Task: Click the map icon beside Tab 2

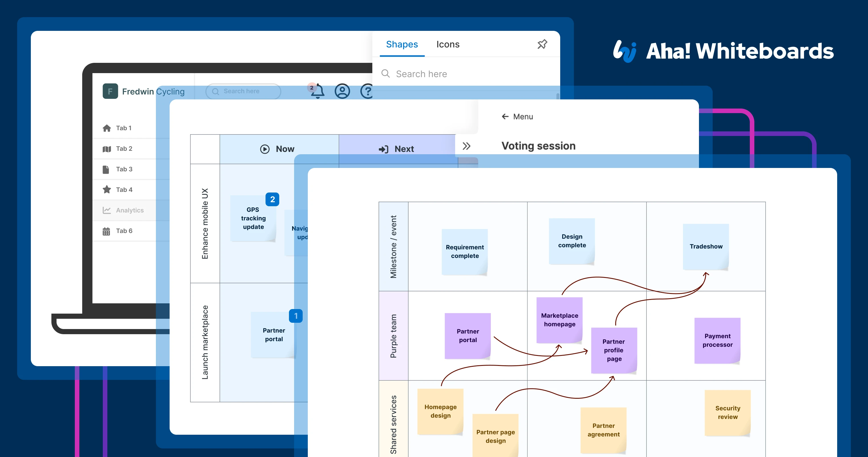Action: [107, 149]
